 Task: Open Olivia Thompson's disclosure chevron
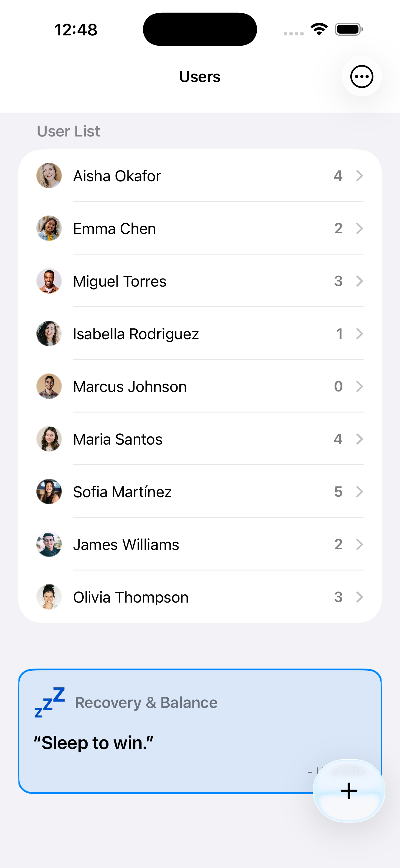tap(359, 597)
